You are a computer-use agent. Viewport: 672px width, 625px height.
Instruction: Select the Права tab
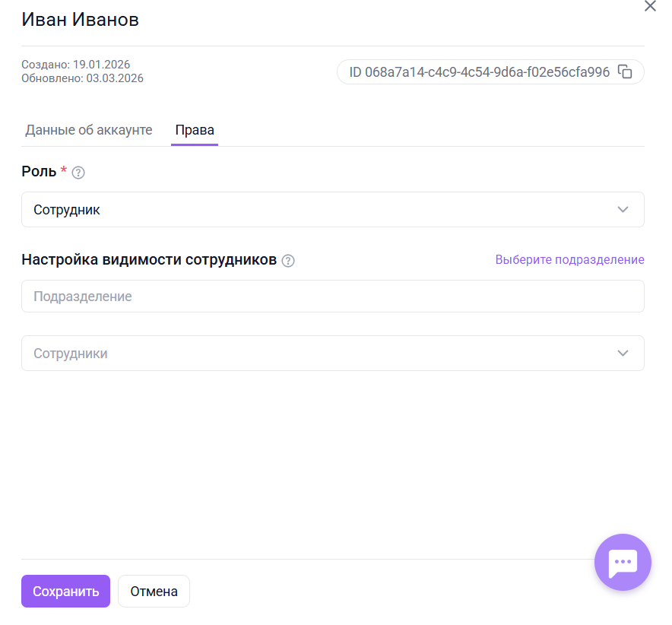pos(195,130)
